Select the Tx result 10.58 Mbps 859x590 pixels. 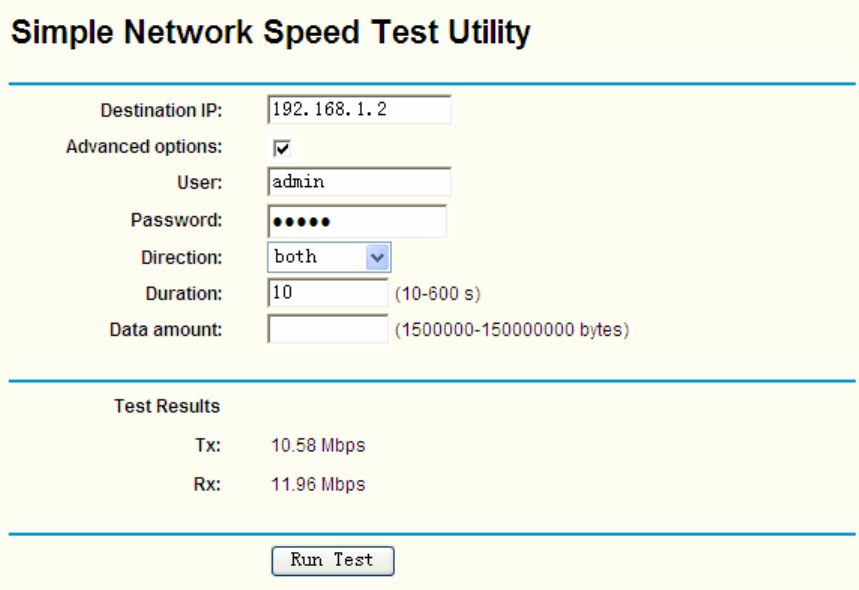pyautogui.click(x=318, y=445)
